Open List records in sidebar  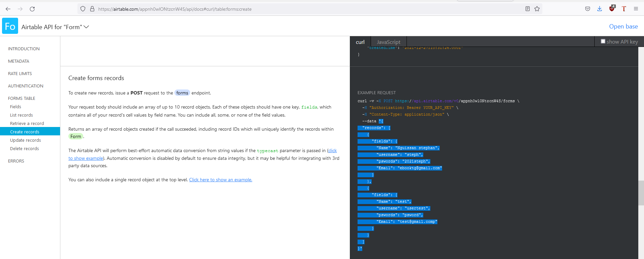coord(21,115)
